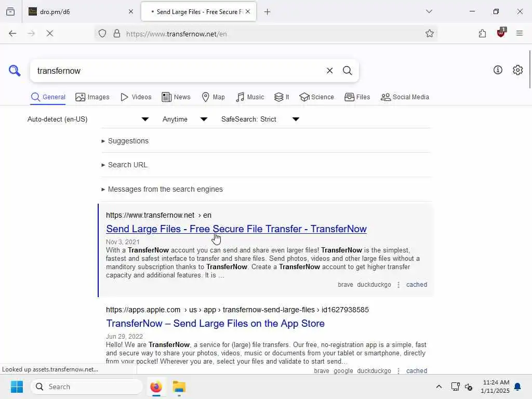This screenshot has width=532, height=399.
Task: Click the https://www.transfernow.net result URL
Action: pyautogui.click(x=158, y=215)
